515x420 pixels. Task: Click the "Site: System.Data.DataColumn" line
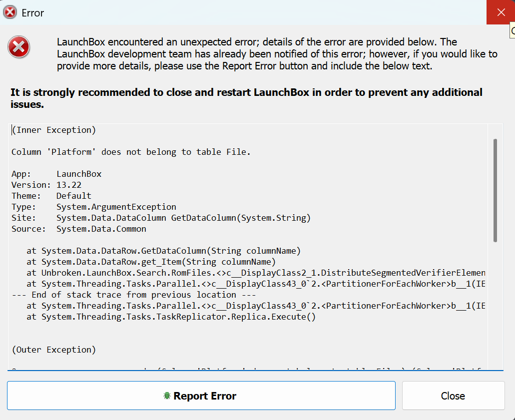(161, 218)
